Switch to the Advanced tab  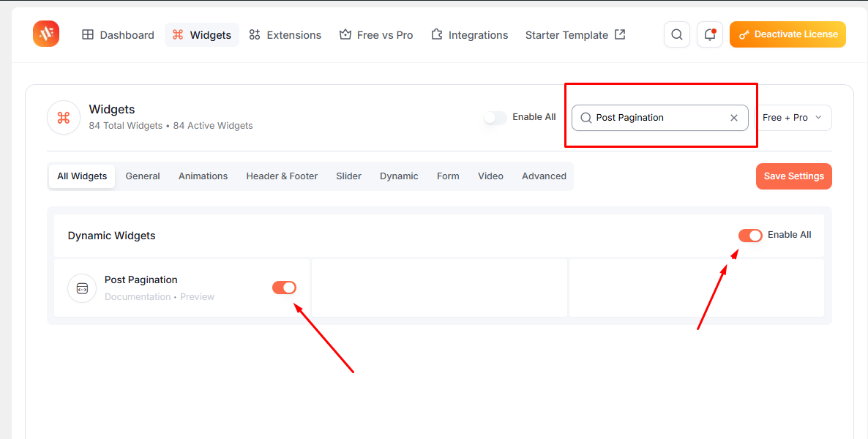(545, 176)
